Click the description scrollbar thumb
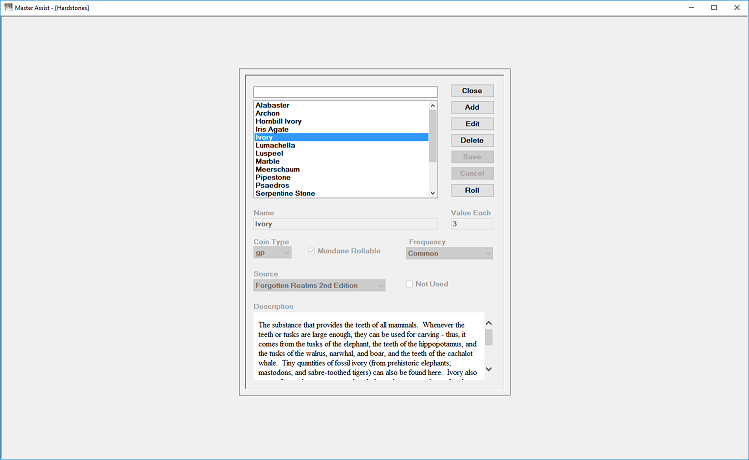Viewport: 749px width, 460px height. click(x=489, y=337)
